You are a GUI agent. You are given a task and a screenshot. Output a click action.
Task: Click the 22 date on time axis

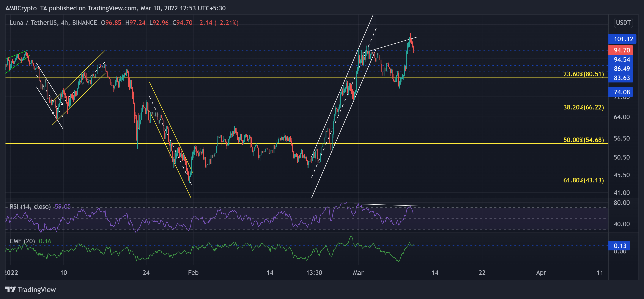coord(482,273)
